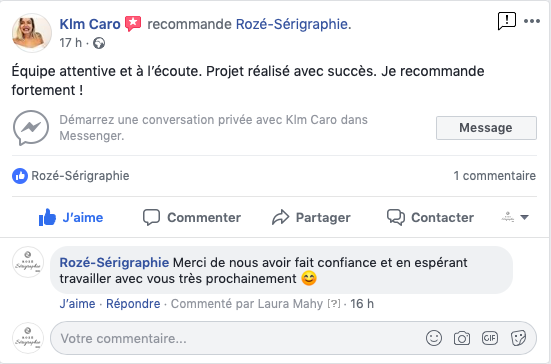Click the Partager share action
This screenshot has width=551, height=364.
click(x=311, y=217)
